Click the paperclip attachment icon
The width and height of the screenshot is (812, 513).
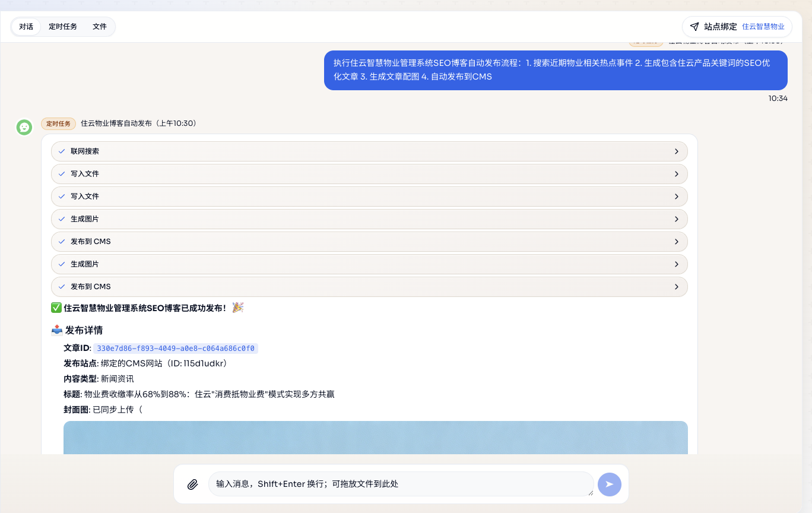point(192,484)
